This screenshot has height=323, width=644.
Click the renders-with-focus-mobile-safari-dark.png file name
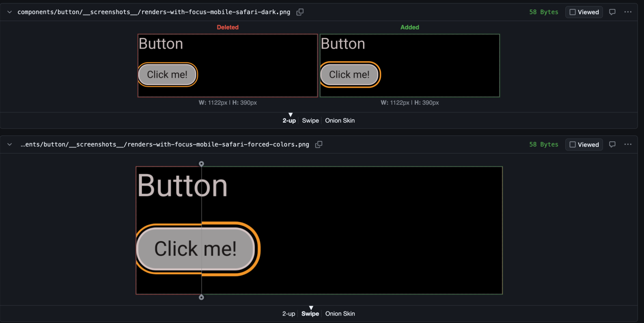click(154, 12)
